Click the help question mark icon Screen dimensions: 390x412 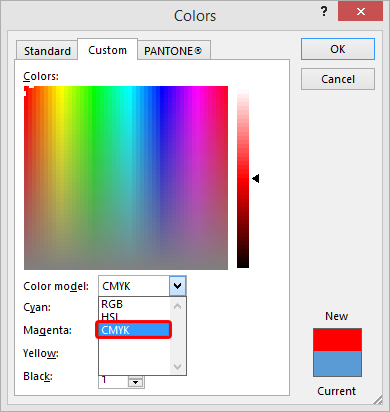pos(324,12)
